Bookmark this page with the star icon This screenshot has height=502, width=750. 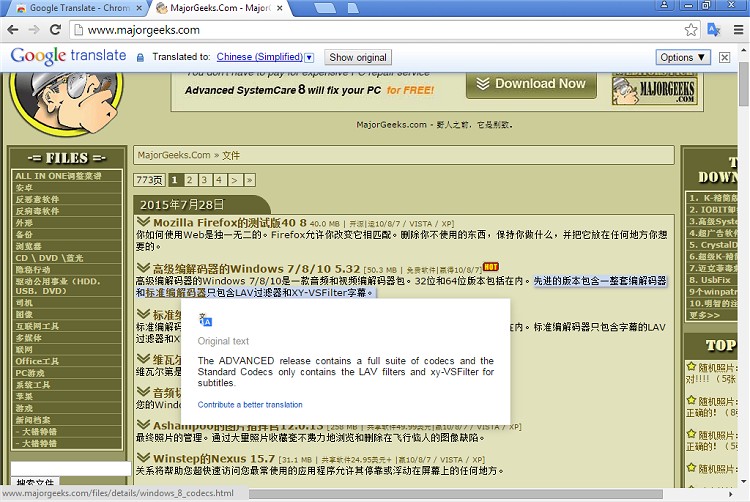[691, 30]
